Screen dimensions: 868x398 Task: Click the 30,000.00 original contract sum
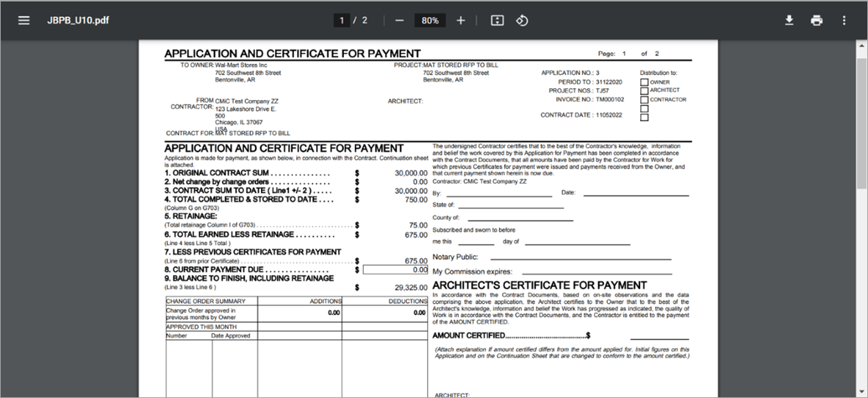[x=411, y=173]
